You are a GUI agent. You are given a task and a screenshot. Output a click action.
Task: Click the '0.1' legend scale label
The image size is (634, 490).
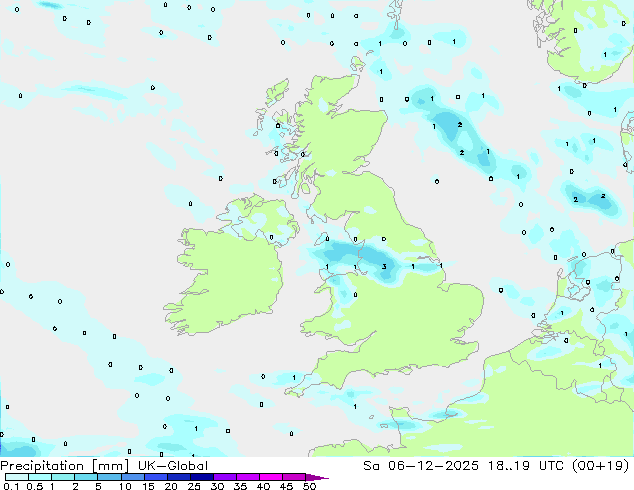11,486
